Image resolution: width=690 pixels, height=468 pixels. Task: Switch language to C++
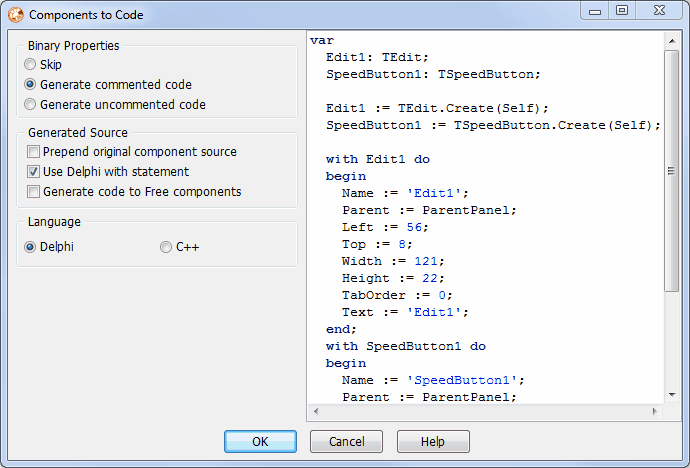[x=166, y=247]
